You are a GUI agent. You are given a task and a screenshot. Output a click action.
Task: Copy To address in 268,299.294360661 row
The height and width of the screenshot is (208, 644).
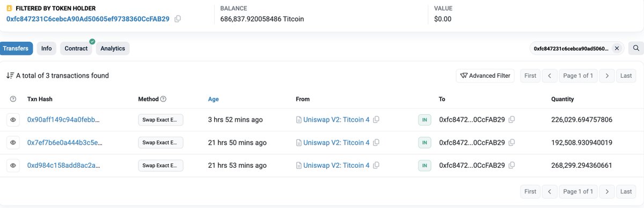(512, 166)
